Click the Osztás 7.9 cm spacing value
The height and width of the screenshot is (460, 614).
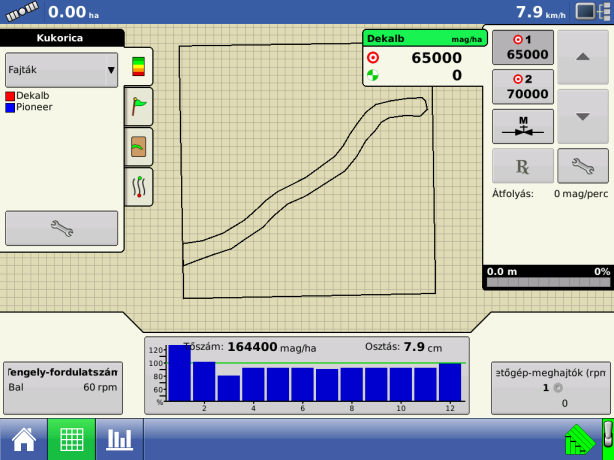point(415,347)
